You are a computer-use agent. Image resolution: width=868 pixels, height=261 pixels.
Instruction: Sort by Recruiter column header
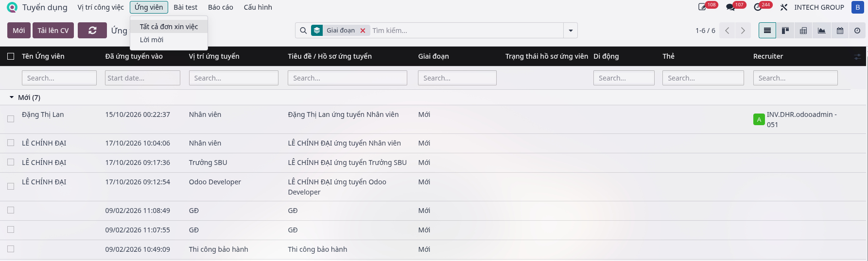coord(768,56)
